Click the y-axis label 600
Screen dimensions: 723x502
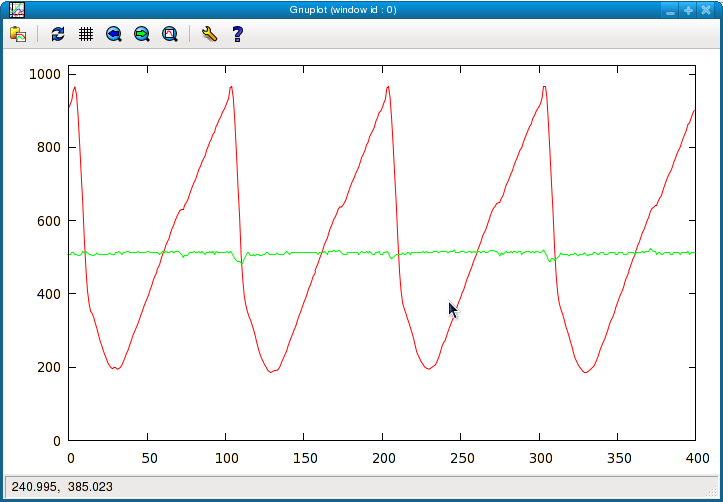48,221
